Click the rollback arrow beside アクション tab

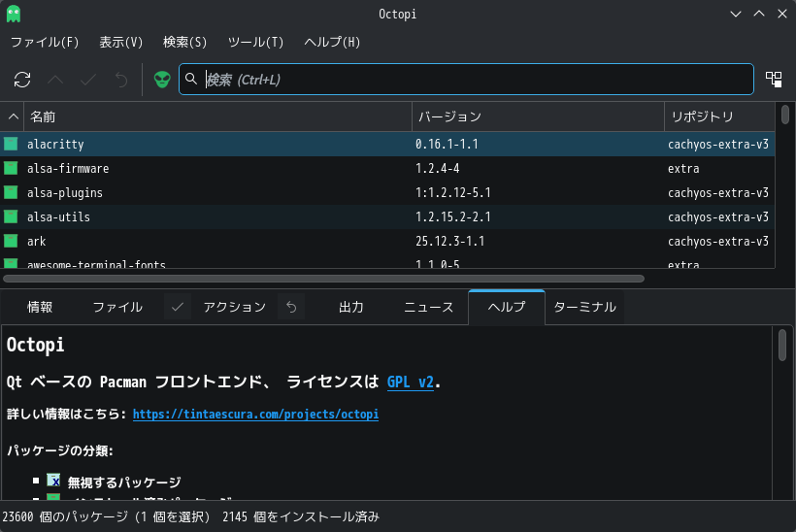(291, 307)
